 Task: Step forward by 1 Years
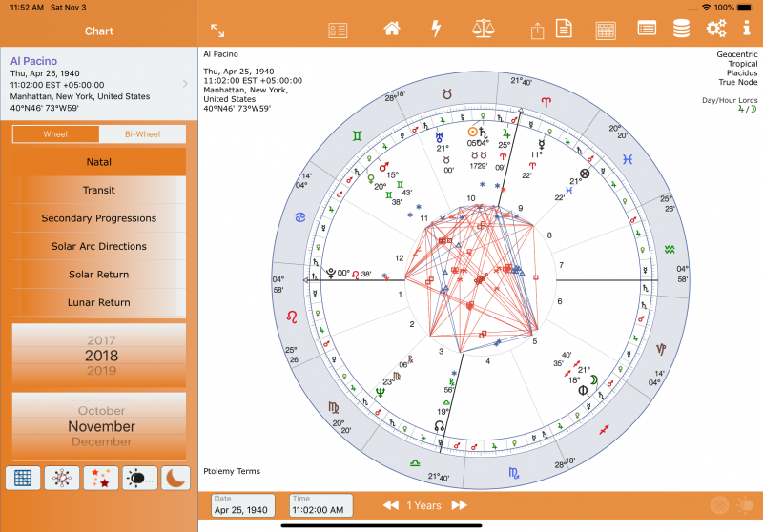point(459,505)
